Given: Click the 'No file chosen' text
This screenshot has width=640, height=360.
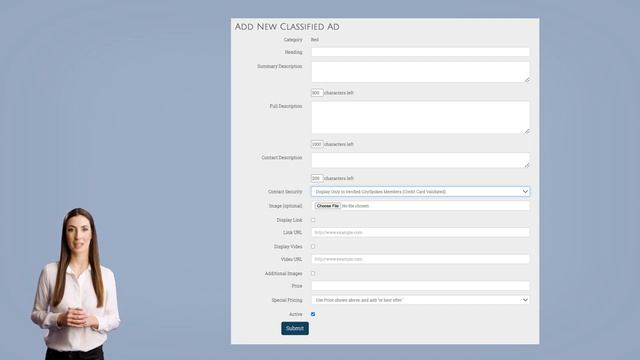Looking at the screenshot, I should 356,206.
